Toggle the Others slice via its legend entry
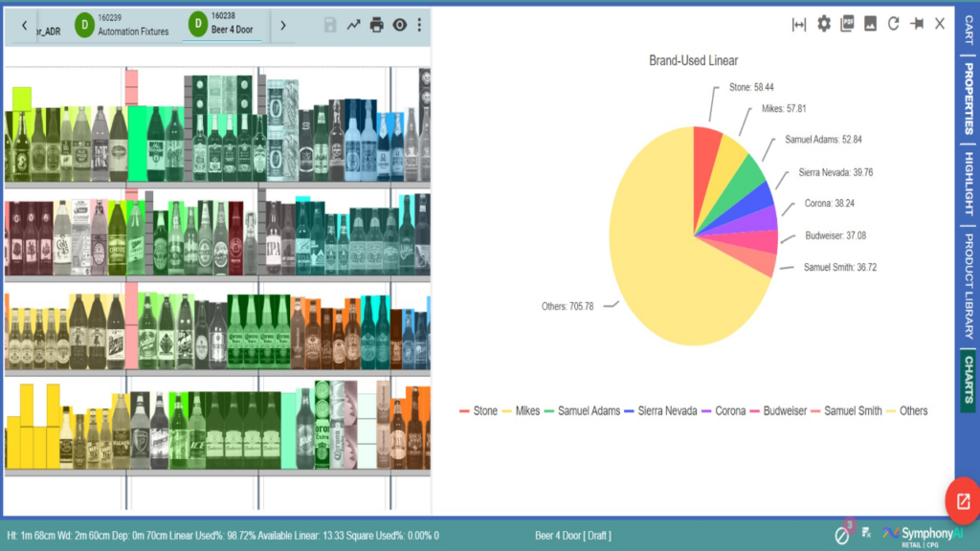 [910, 410]
